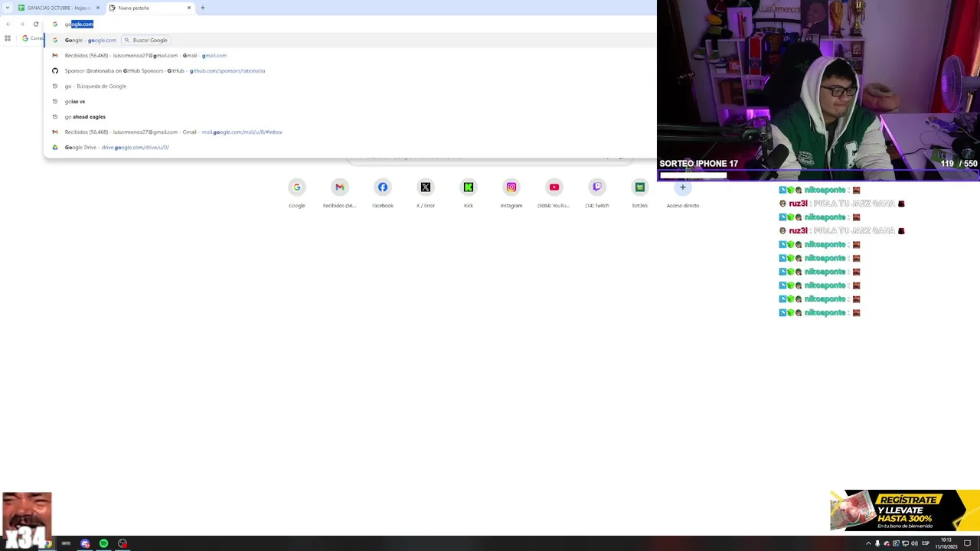Open the Twitch shortcut tile

[x=597, y=193]
